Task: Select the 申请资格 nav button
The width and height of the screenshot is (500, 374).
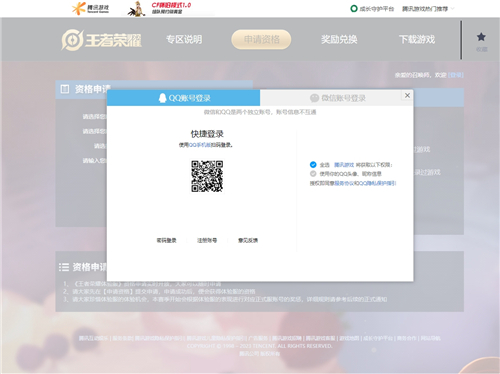Action: [x=261, y=39]
